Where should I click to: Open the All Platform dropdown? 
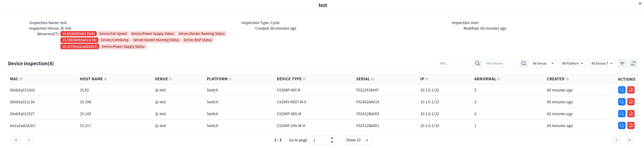pos(572,64)
